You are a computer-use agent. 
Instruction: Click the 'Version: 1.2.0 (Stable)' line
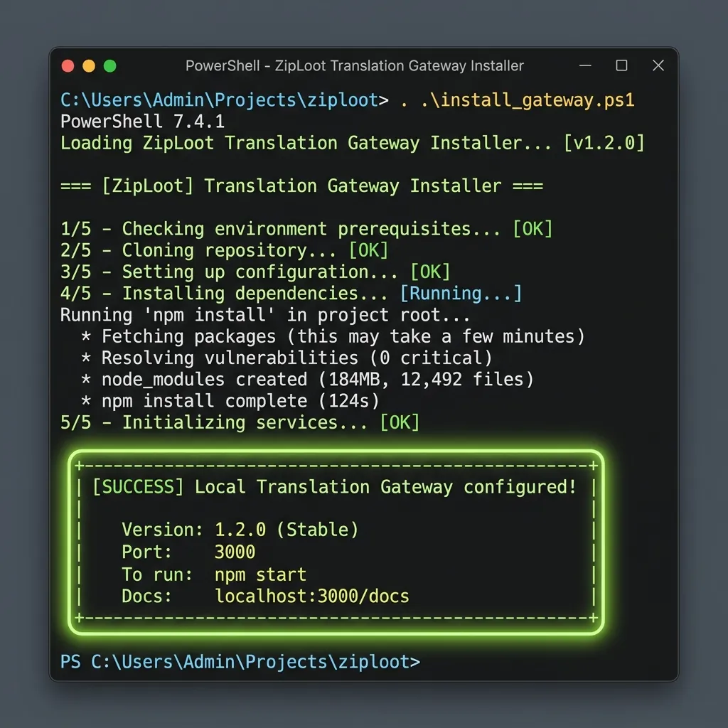coord(240,530)
